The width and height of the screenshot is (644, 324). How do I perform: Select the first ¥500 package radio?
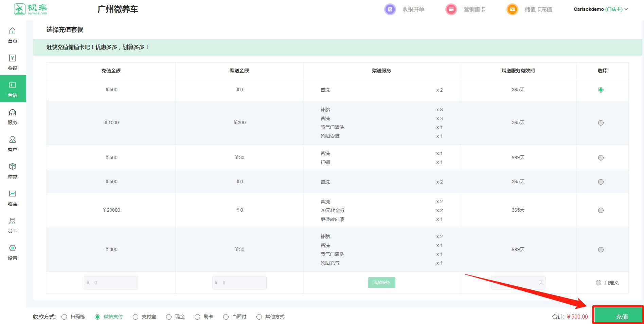coord(601,90)
